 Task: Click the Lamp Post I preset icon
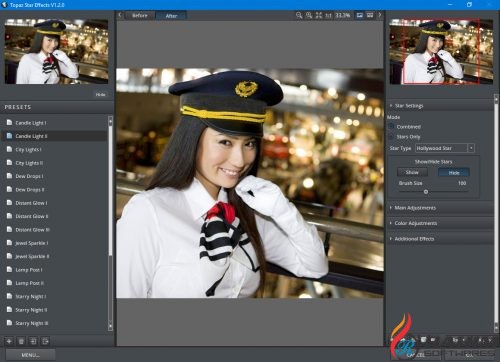coord(9,269)
